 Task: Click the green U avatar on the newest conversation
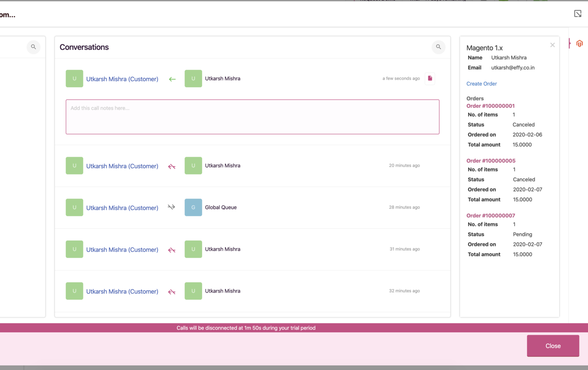74,78
